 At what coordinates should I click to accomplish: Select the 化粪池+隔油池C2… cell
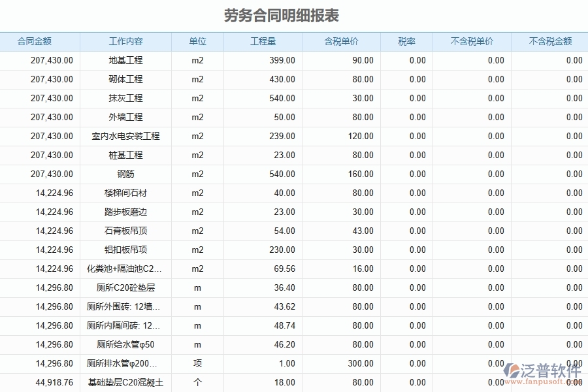coord(124,269)
